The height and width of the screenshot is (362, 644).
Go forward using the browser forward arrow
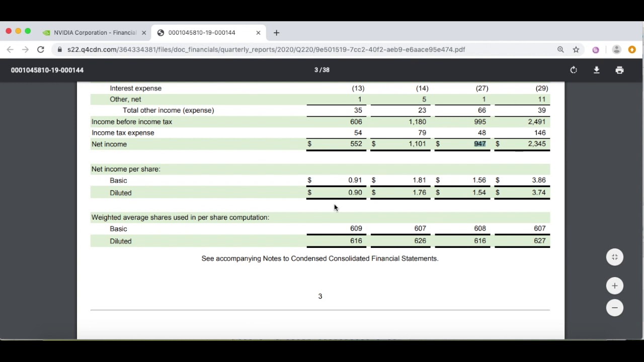pos(25,49)
